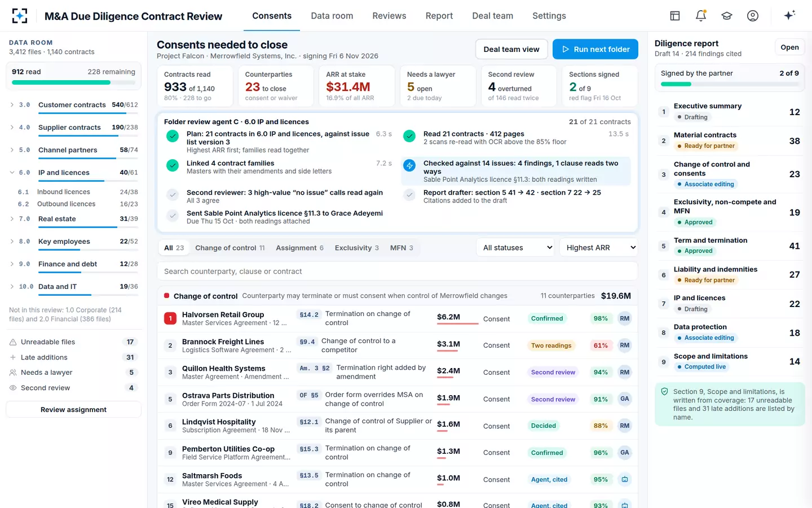This screenshot has width=812, height=508.
Task: Click the layout panel icon in header
Action: pos(675,16)
